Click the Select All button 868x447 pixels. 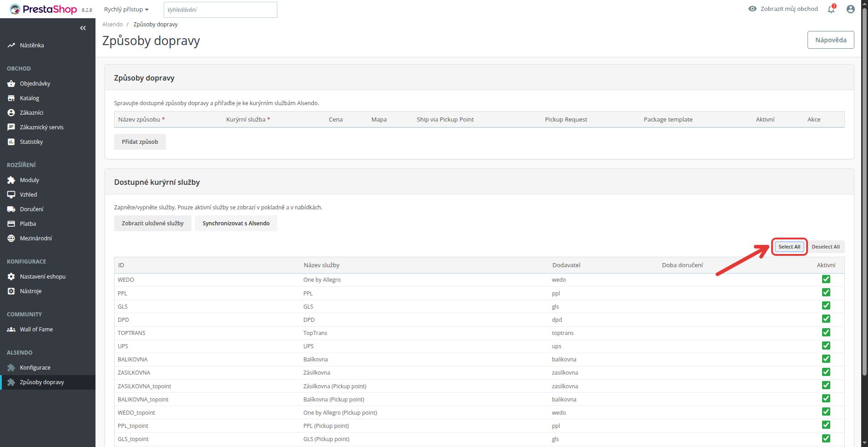pyautogui.click(x=789, y=247)
